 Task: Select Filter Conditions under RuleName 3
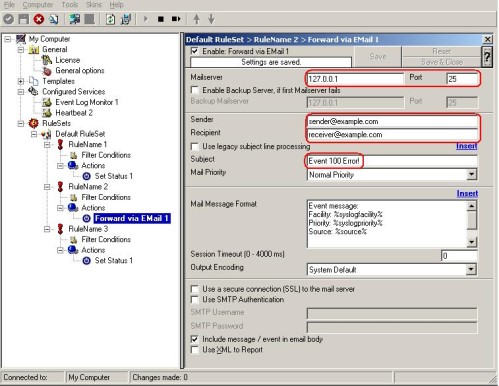[106, 239]
